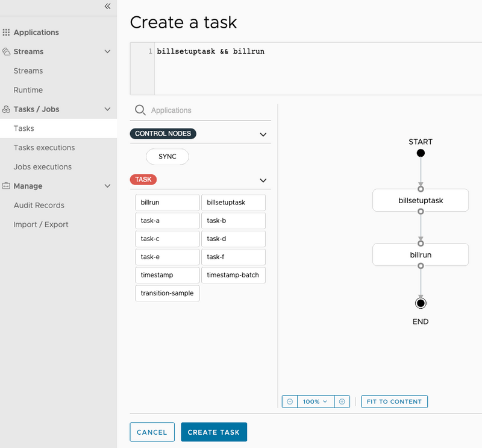Click the START node black circle
The width and height of the screenshot is (482, 448).
(421, 153)
